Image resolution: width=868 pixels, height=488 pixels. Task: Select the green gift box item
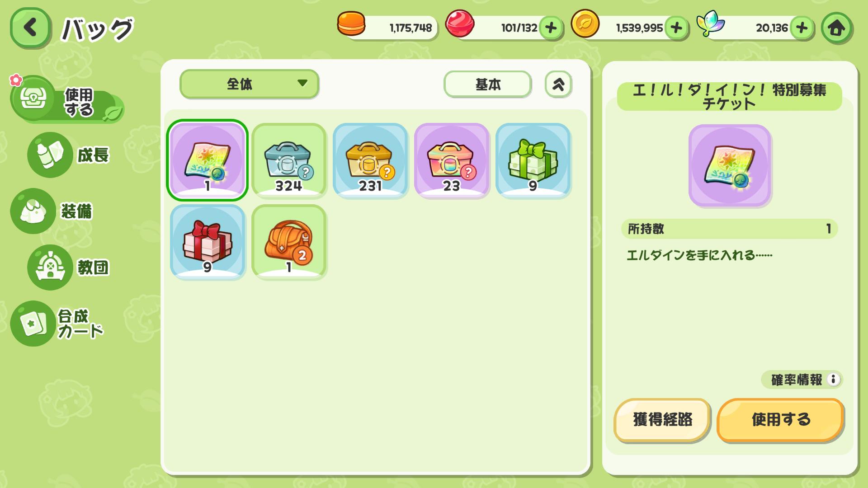click(x=533, y=160)
